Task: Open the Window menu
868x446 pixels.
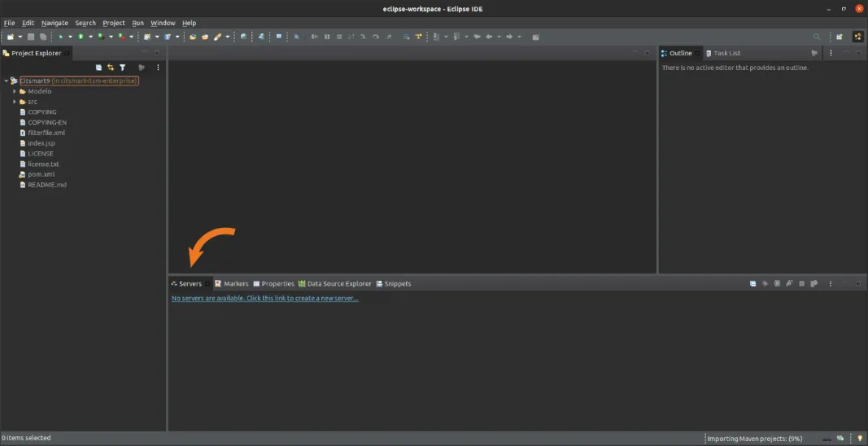Action: pos(163,23)
